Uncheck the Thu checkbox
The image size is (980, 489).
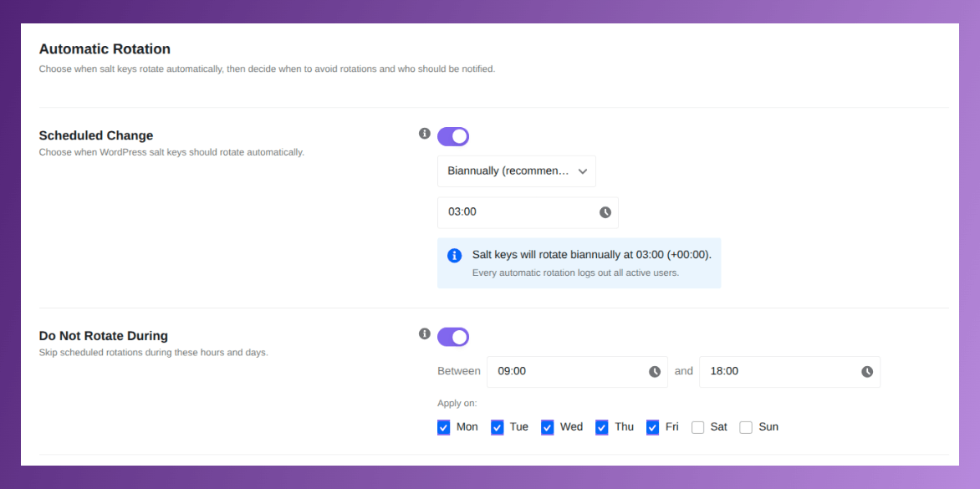602,428
